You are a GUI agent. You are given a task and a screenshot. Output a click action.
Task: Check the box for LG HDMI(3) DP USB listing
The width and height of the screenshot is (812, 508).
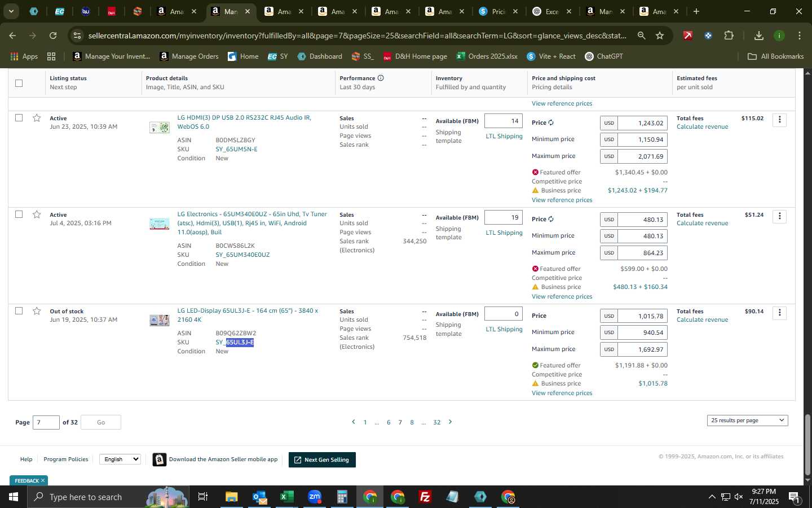click(x=19, y=117)
